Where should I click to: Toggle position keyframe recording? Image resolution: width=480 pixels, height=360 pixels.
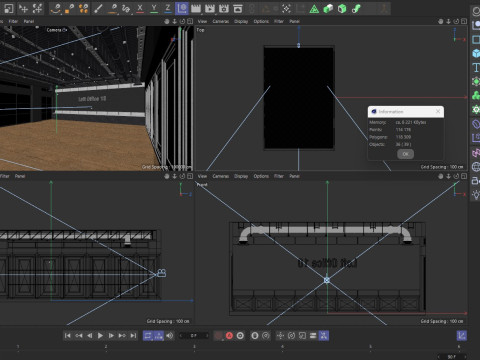point(280,335)
